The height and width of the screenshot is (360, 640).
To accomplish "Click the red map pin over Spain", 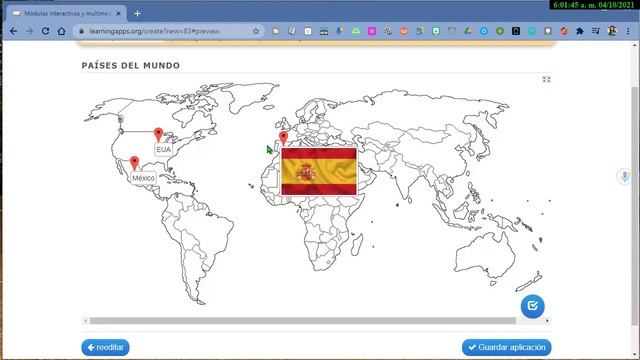I will pos(283,138).
